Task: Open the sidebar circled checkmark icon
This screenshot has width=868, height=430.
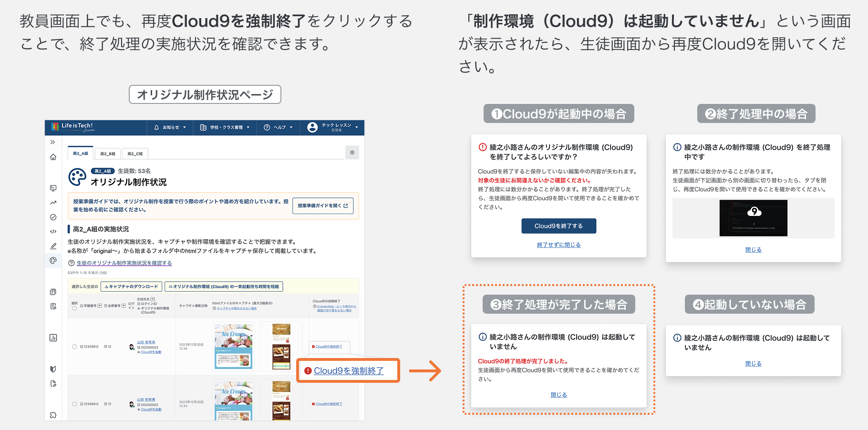Action: pos(53,217)
